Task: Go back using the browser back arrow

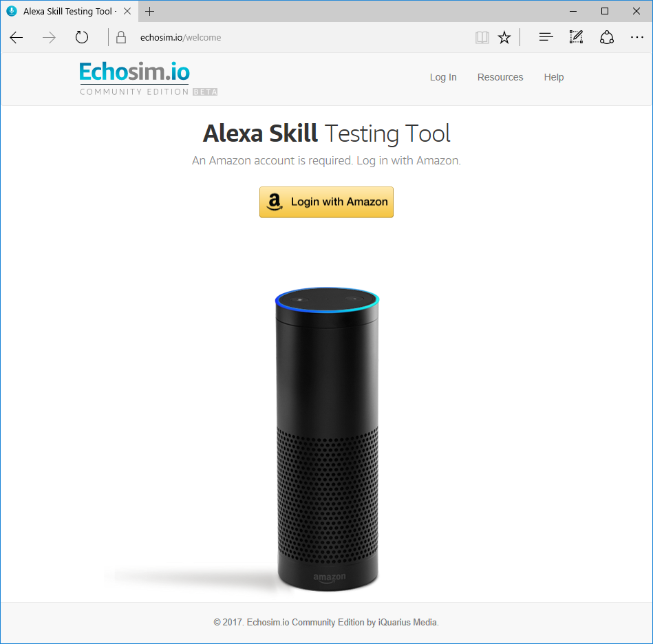Action: (17, 37)
